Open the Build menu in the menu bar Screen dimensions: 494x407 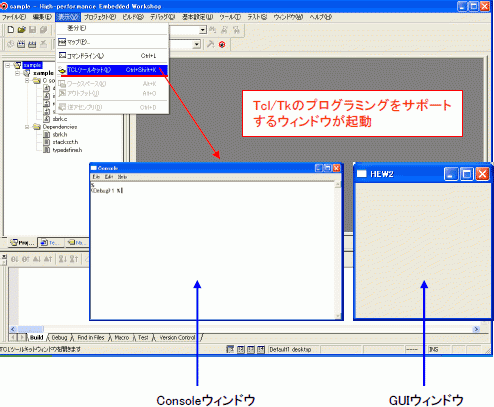[133, 17]
